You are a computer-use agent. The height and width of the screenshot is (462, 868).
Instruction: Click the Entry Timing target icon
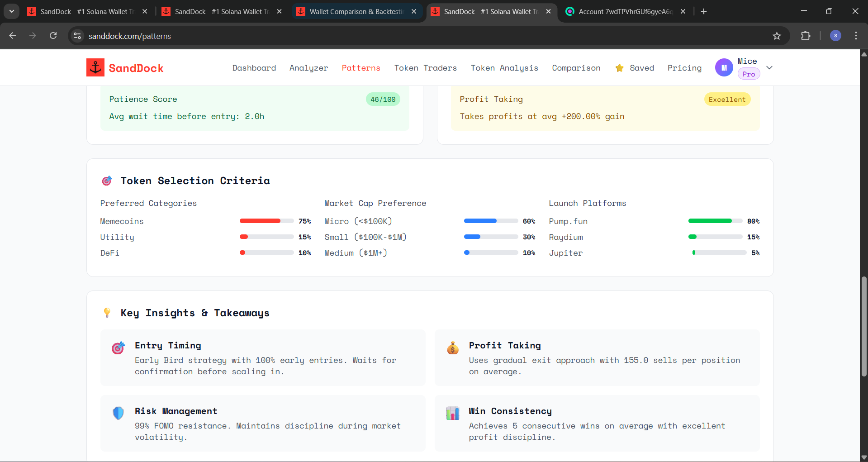[118, 348]
